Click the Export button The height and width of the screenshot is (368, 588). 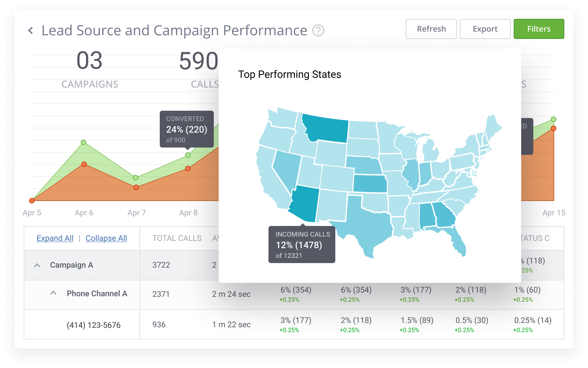(485, 29)
